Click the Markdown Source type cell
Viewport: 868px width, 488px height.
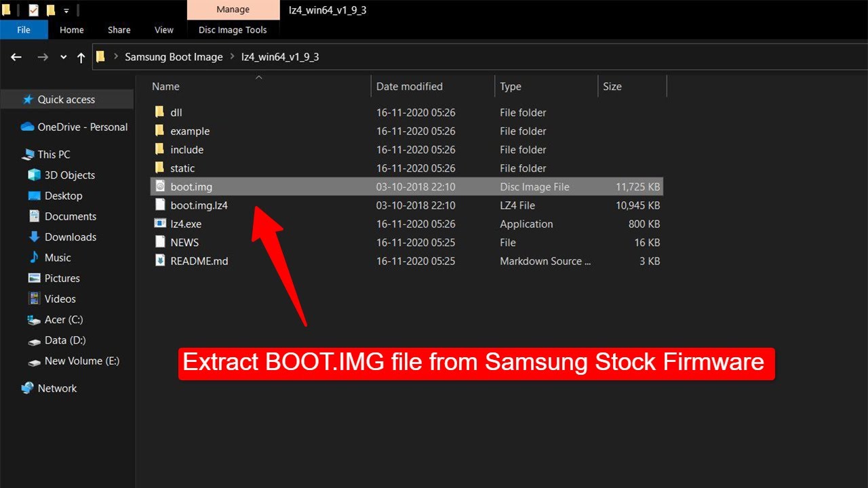pos(546,261)
